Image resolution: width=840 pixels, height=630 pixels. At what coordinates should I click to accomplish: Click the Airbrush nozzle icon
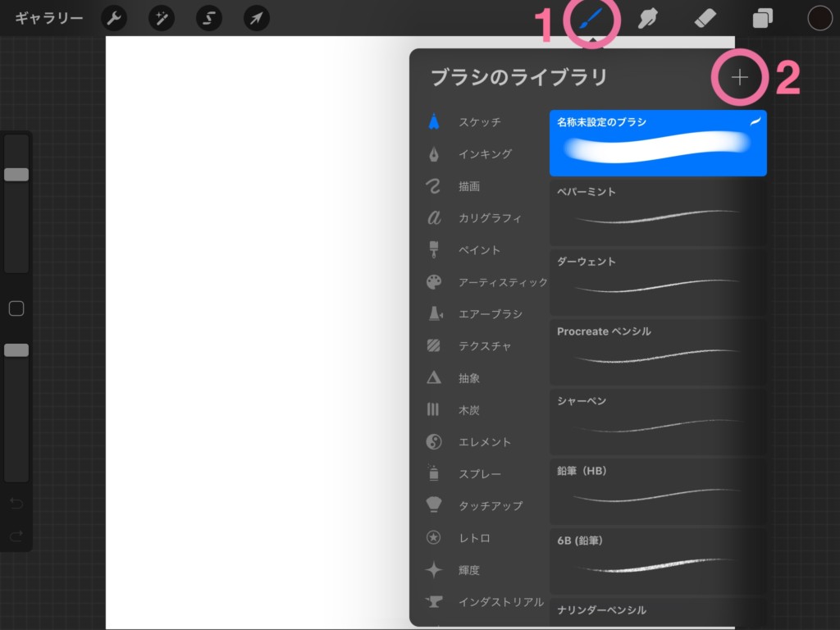click(x=436, y=313)
